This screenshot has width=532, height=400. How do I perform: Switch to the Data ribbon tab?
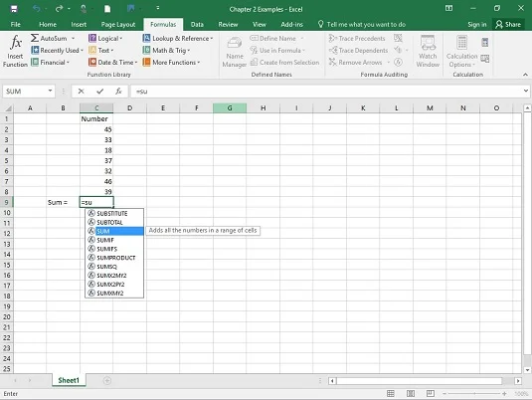(x=197, y=25)
